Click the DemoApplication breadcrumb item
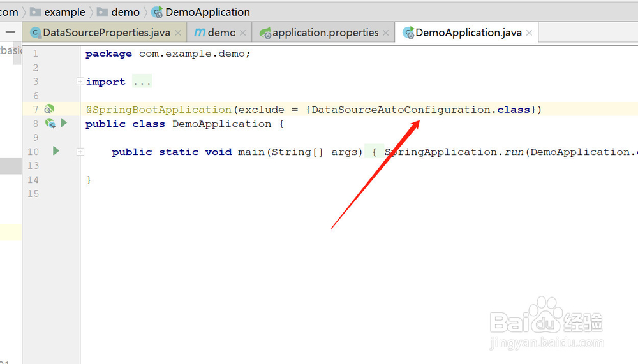 (200, 12)
